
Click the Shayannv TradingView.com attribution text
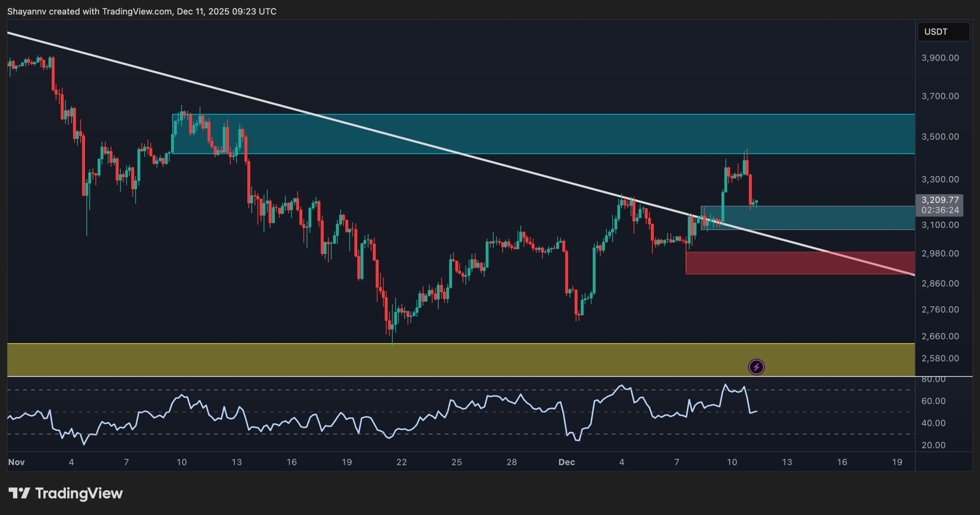click(x=142, y=11)
